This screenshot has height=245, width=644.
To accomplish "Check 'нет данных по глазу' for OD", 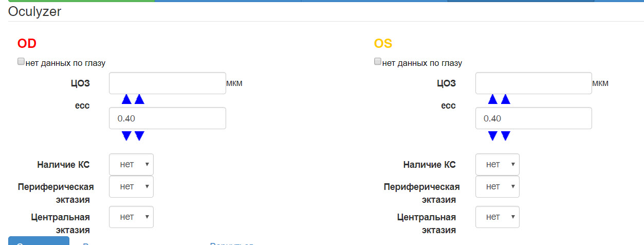I will (21, 62).
